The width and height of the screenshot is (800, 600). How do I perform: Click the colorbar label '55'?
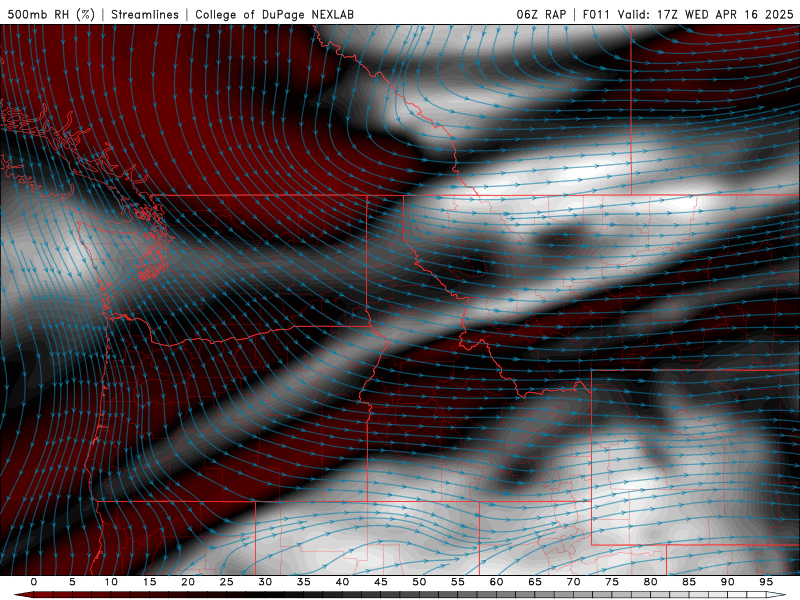tap(458, 582)
